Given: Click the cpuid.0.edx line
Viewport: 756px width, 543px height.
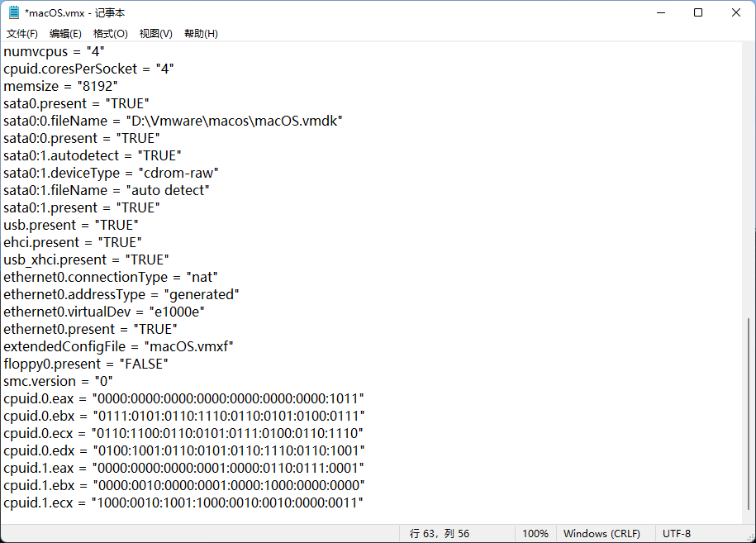Looking at the screenshot, I should pos(184,451).
